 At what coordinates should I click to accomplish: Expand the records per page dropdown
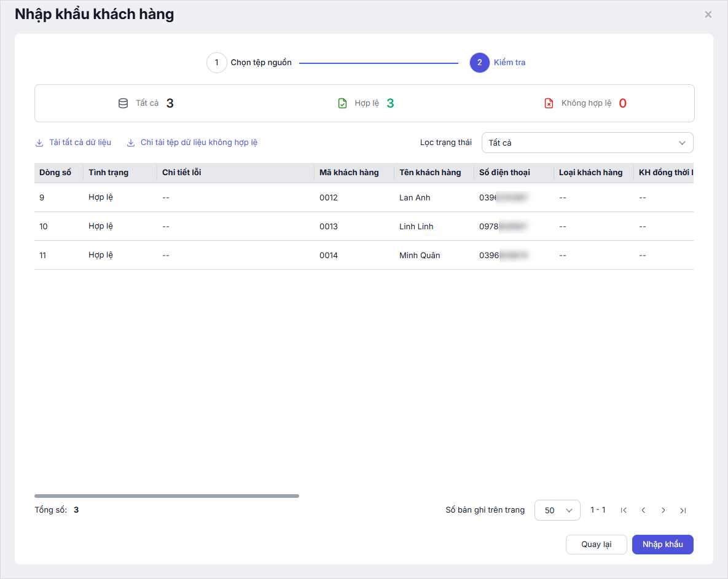pos(557,510)
